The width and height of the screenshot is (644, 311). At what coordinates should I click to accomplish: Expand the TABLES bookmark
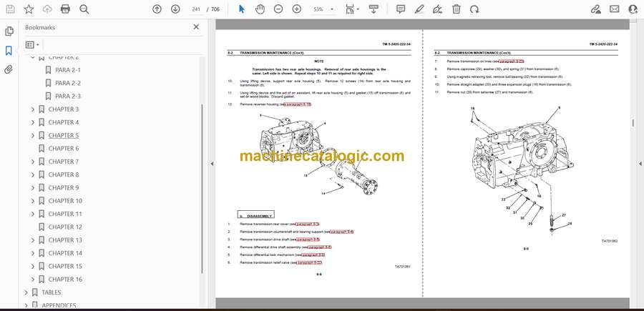pos(26,292)
